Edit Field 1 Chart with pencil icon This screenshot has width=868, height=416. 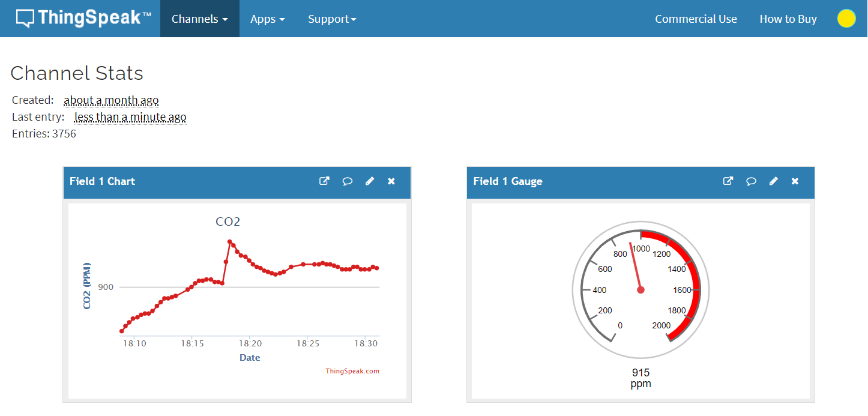[x=370, y=181]
